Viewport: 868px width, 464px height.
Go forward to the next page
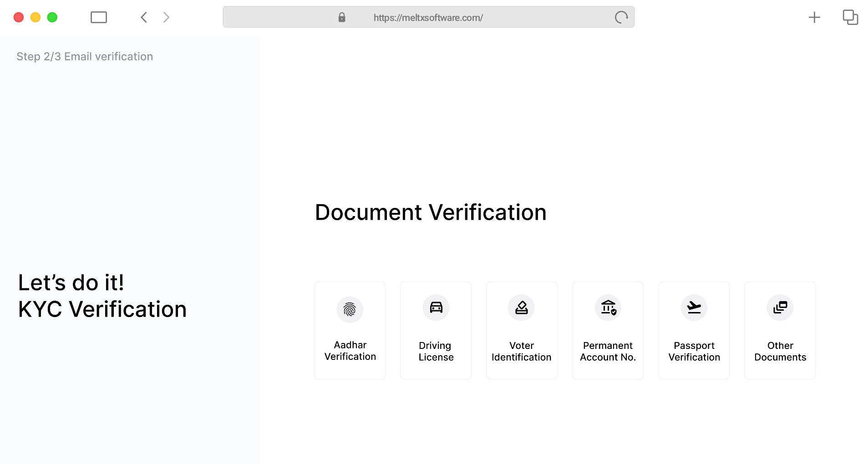click(x=167, y=17)
